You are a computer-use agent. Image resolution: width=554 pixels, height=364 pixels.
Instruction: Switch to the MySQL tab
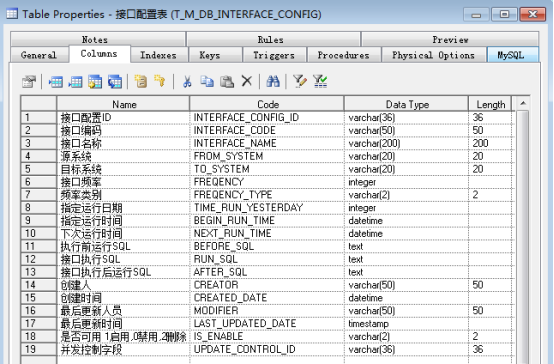[512, 55]
